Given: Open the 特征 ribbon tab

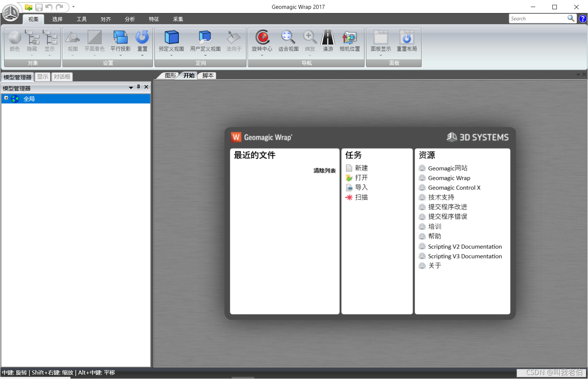Looking at the screenshot, I should [154, 19].
